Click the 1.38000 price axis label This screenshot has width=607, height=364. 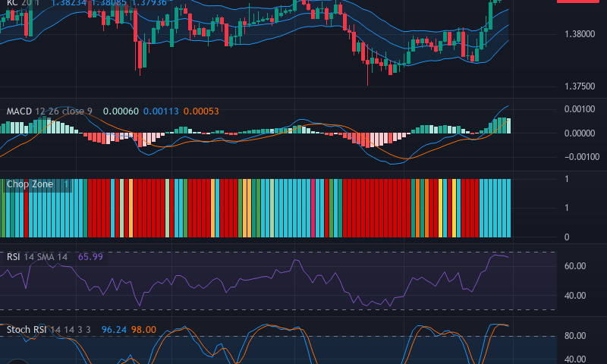[580, 34]
